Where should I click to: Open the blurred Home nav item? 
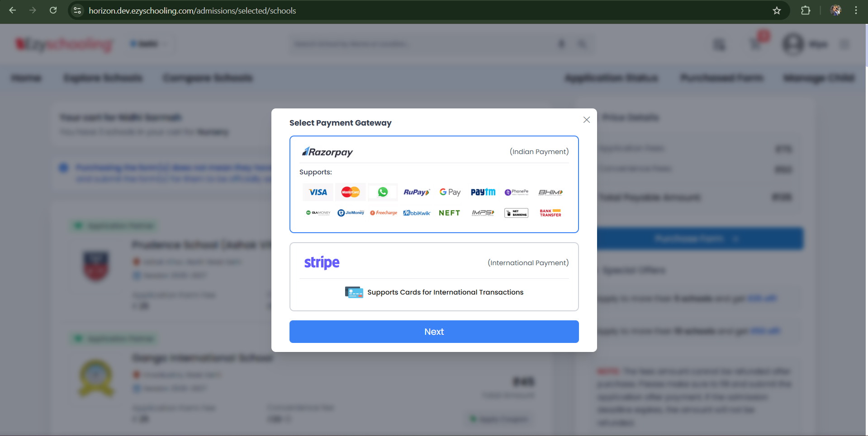pyautogui.click(x=26, y=78)
